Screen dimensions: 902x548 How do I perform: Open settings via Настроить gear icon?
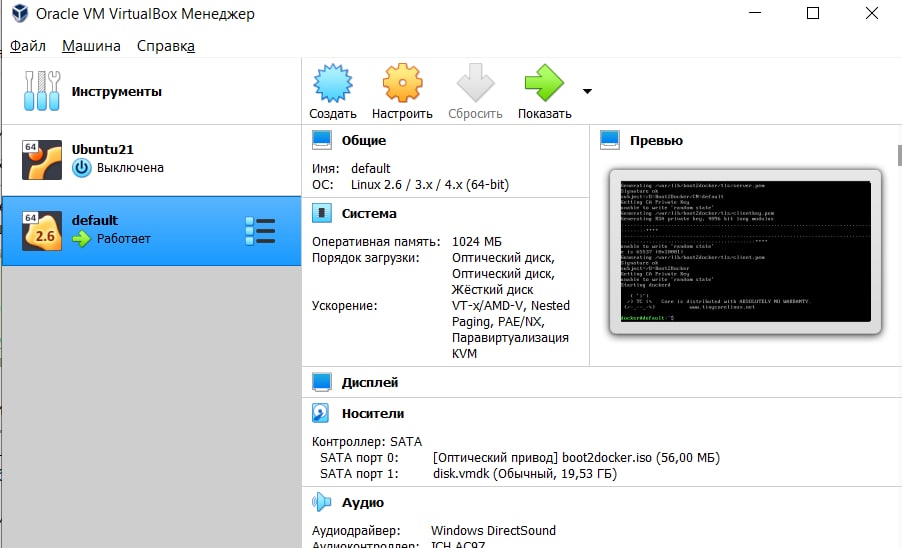pyautogui.click(x=402, y=83)
